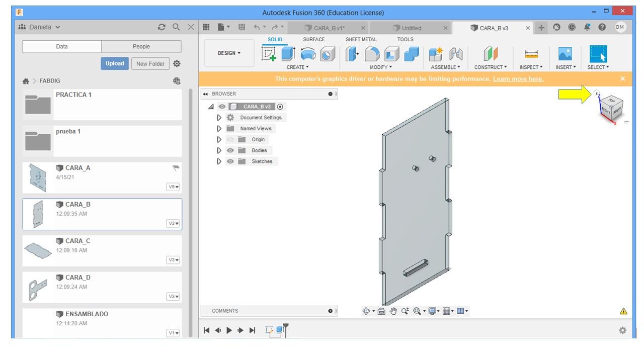Click the Look At tool
Viewport: 644px width, 362px height.
381,311
